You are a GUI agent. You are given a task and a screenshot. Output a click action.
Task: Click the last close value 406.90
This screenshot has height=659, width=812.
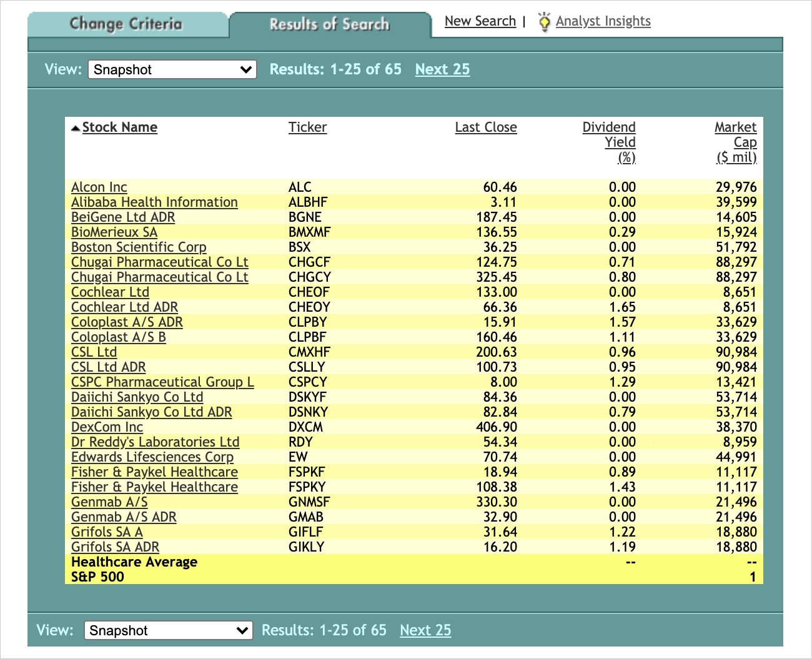tap(497, 427)
